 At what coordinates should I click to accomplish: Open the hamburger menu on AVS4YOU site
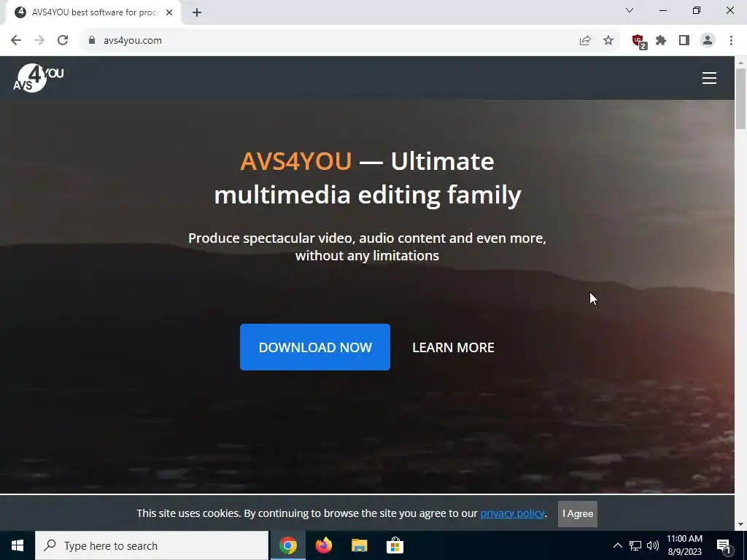click(709, 78)
